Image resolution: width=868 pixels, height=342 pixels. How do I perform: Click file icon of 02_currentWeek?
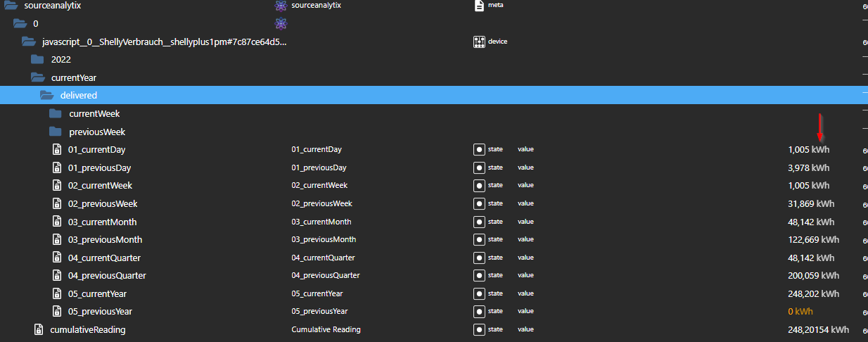[x=57, y=185]
